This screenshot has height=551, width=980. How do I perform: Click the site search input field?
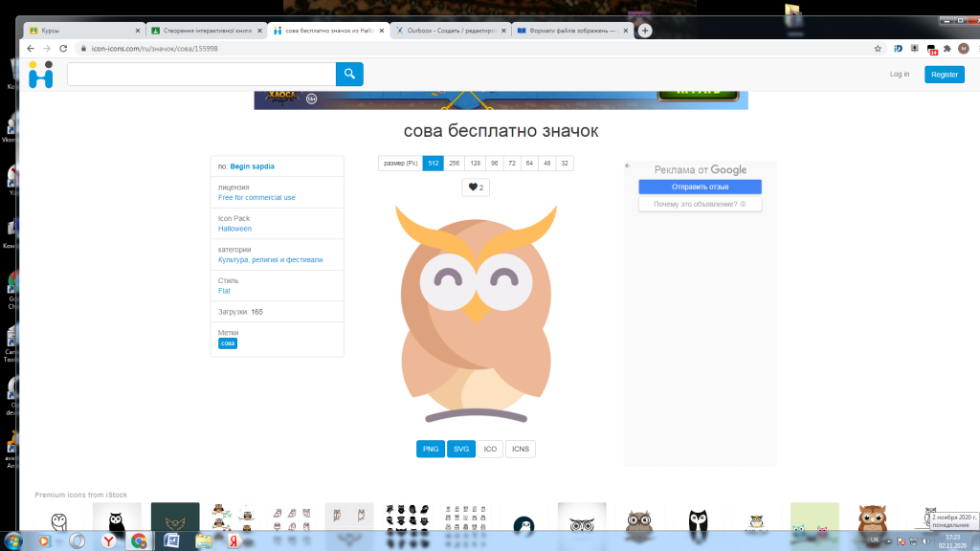[x=201, y=74]
